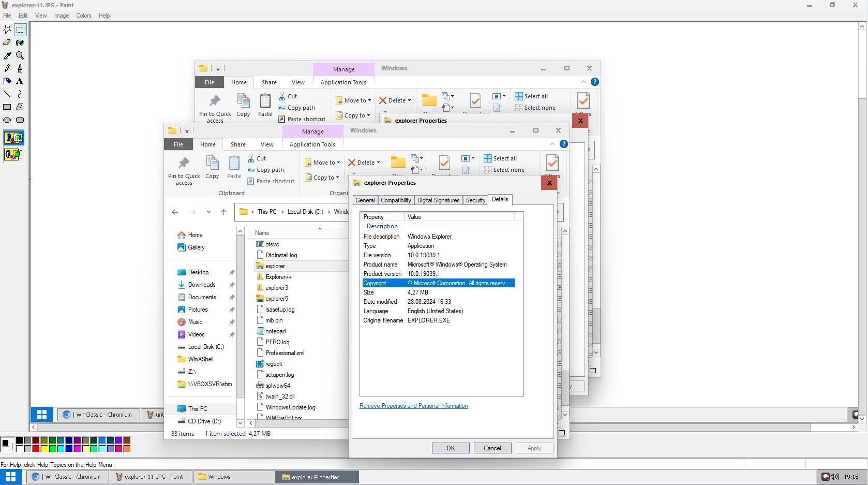
Task: Select the bright blue palette swatch
Action: pos(69,448)
